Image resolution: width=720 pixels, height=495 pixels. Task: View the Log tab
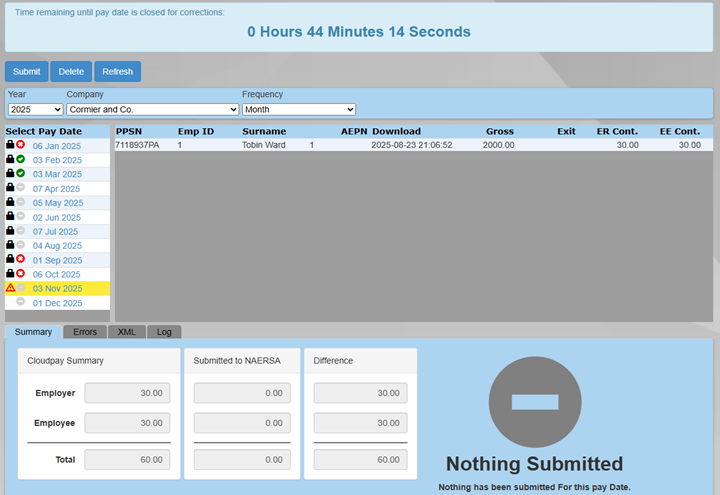click(x=164, y=331)
